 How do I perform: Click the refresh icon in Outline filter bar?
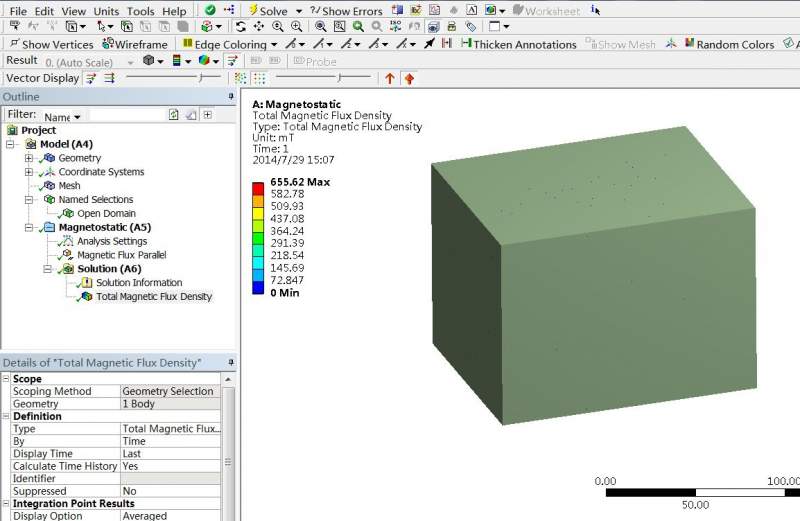(174, 115)
